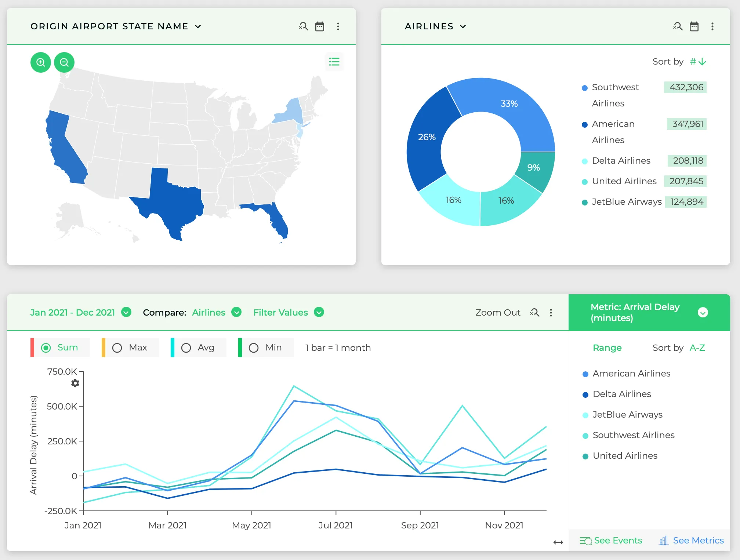
Task: Toggle JetBlue Airways series in the chart legend
Action: 623,415
